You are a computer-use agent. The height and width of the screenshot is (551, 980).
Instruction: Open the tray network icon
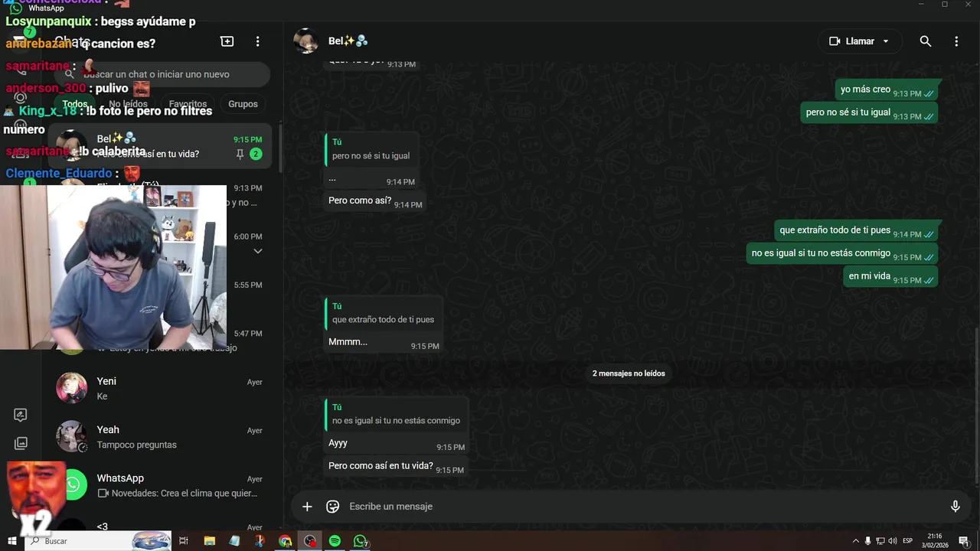[x=880, y=541]
